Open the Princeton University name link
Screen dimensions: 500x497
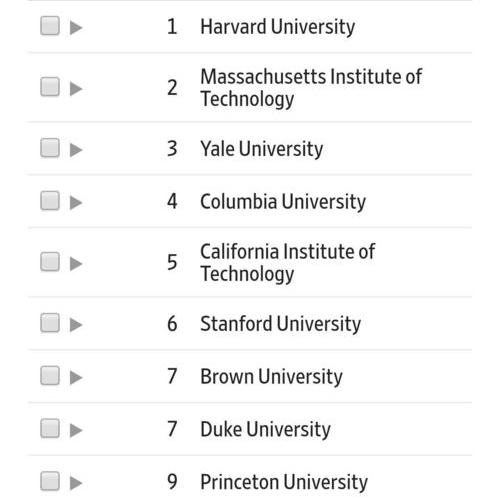284,482
